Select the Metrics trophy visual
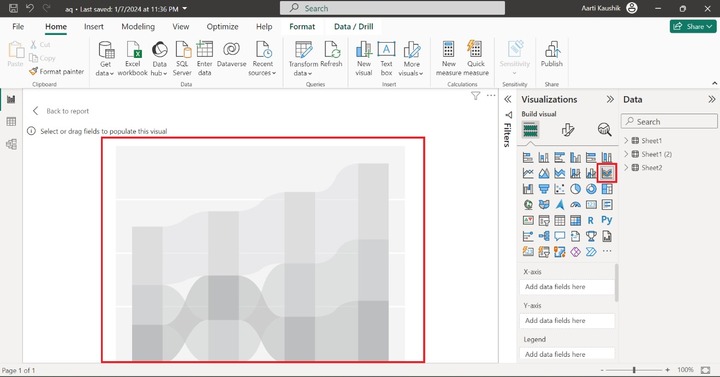This screenshot has height=377, width=720. (591, 236)
